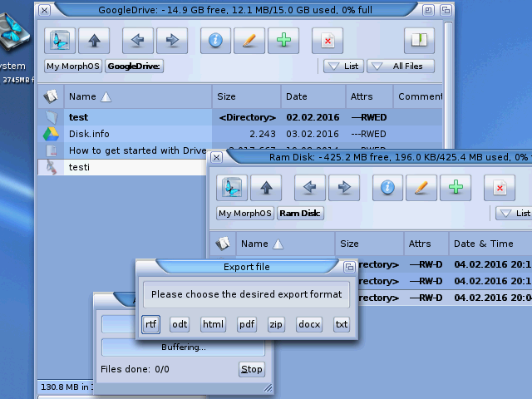Click the forward arrow in Ram Disk window
The width and height of the screenshot is (532, 399).
click(x=344, y=188)
